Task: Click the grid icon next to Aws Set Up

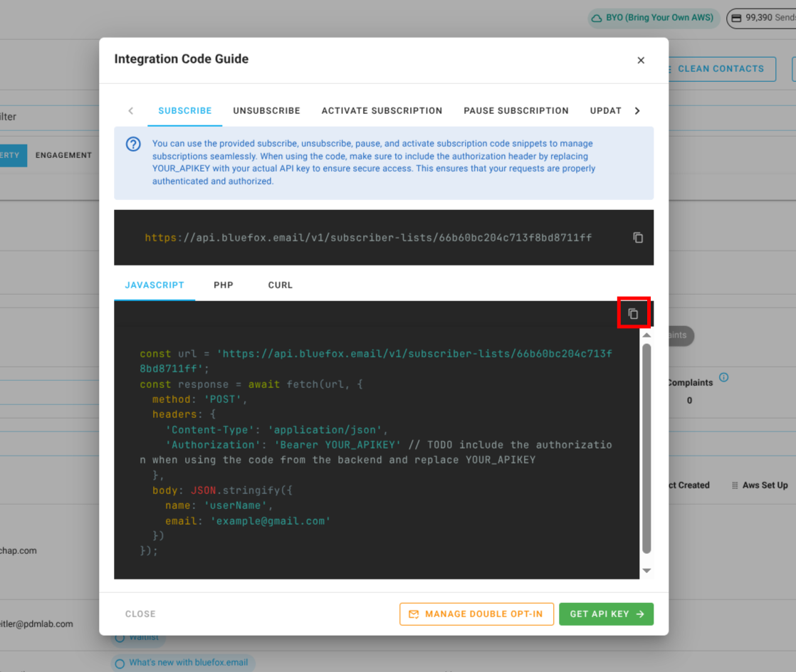Action: point(734,485)
